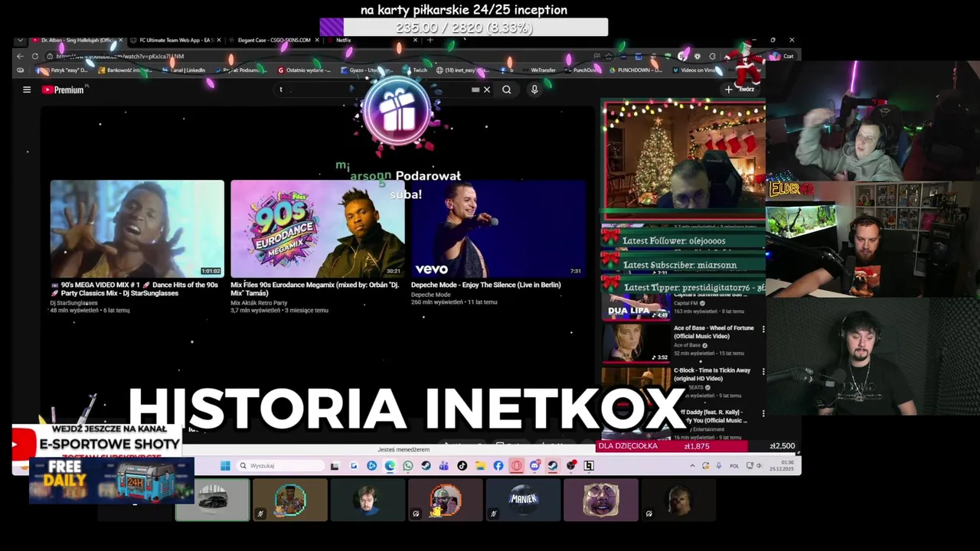The width and height of the screenshot is (980, 551).
Task: Select the Chewbacca avatar participant tile
Action: [678, 500]
